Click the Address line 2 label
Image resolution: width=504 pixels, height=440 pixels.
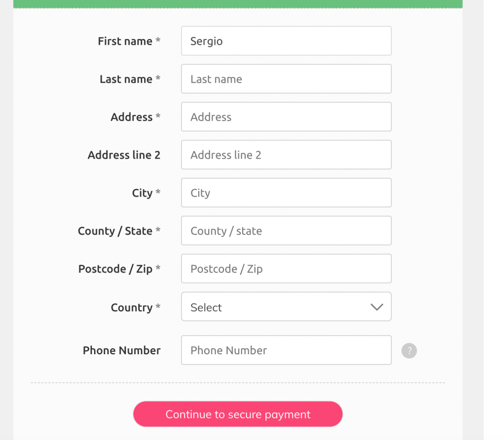(124, 155)
